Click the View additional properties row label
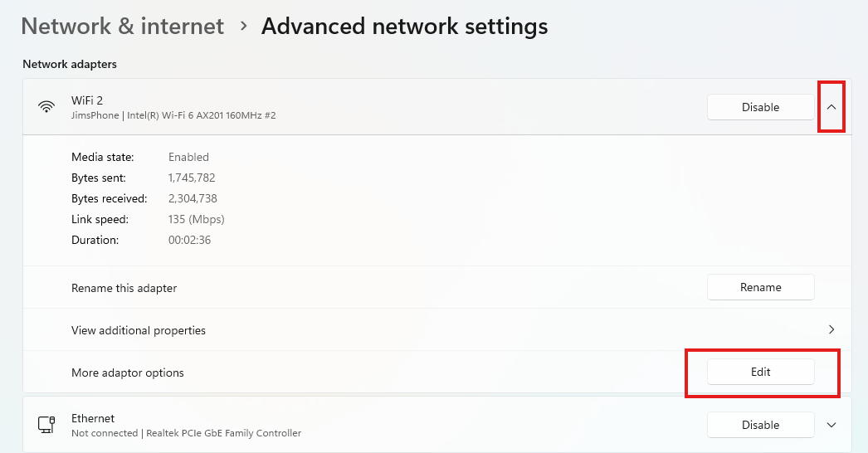Viewport: 868px width, 453px height. click(x=139, y=330)
